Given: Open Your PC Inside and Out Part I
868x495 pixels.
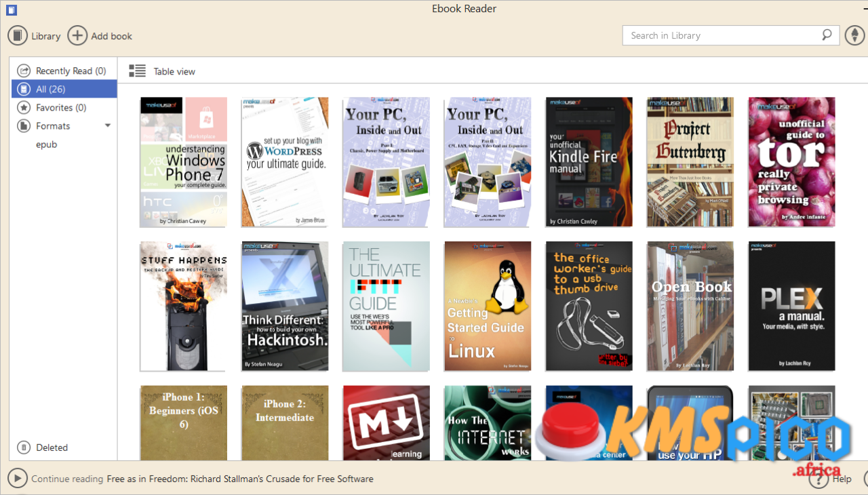Looking at the screenshot, I should pyautogui.click(x=386, y=162).
